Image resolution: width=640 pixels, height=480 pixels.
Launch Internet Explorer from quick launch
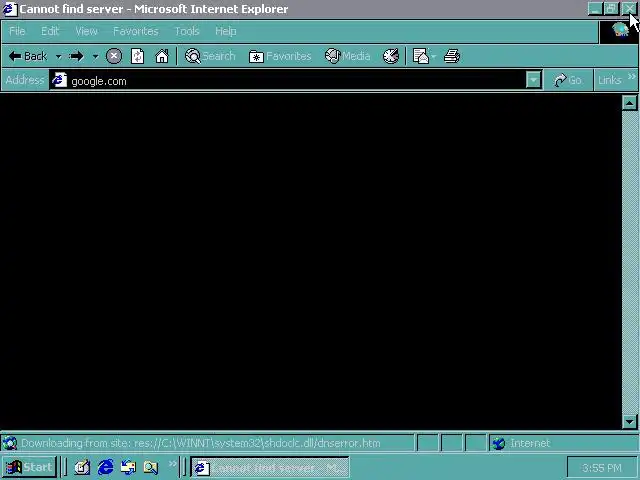tap(105, 467)
